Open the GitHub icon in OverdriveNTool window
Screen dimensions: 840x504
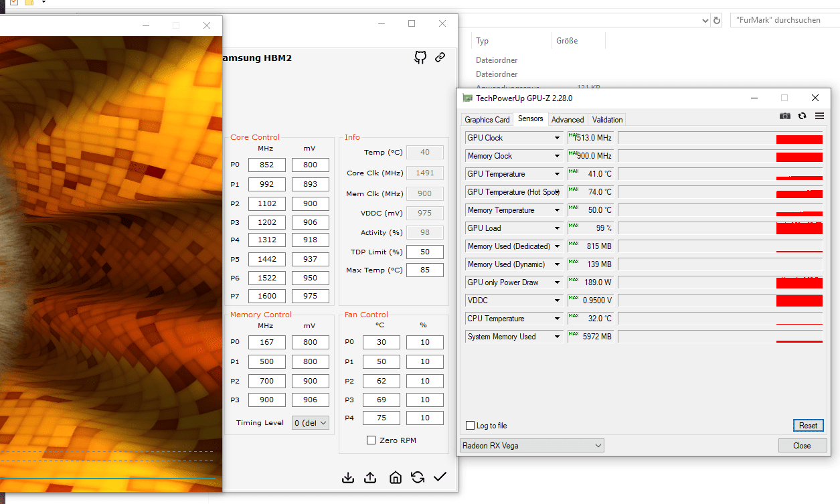point(420,58)
